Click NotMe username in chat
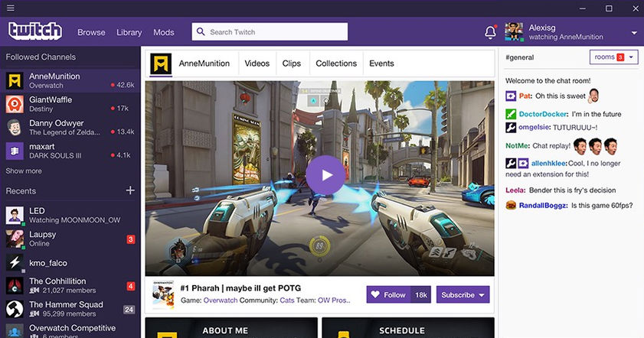This screenshot has width=644, height=338. pos(517,145)
